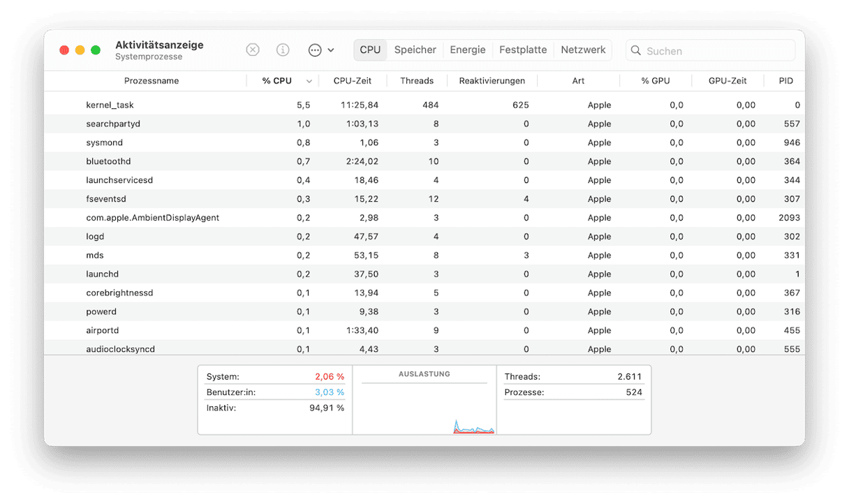Click Inaktiv 94,91 % value
This screenshot has height=504, width=849.
tap(327, 408)
